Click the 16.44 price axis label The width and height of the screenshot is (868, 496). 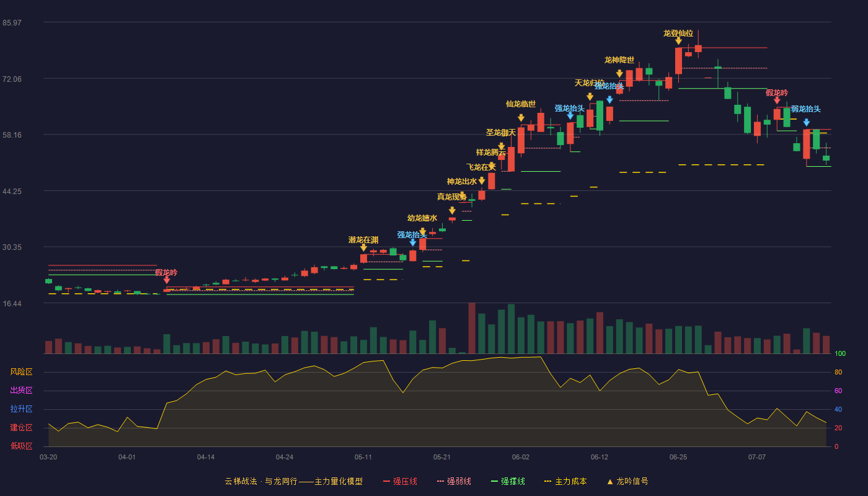pos(12,303)
